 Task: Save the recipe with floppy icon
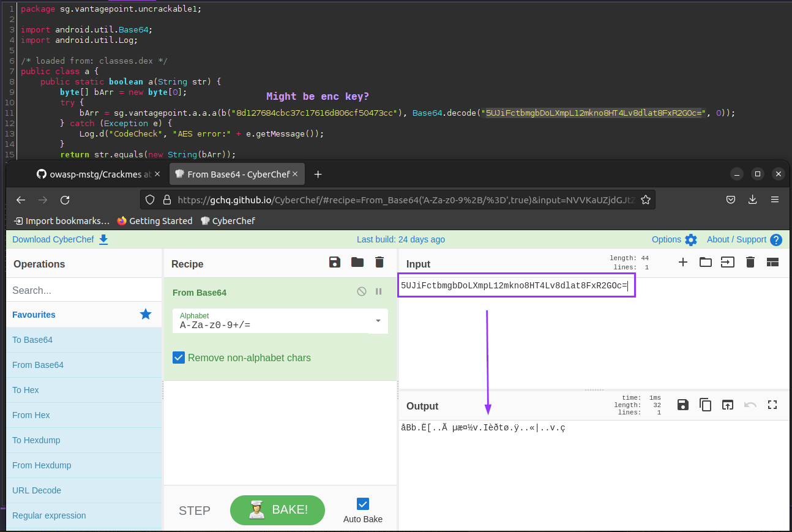point(335,263)
